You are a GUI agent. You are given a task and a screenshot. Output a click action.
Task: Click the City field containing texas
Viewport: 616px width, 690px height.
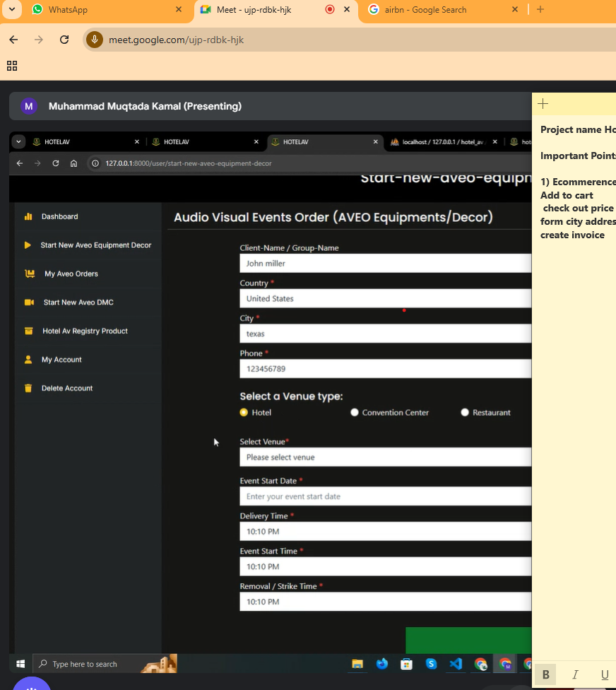point(385,334)
